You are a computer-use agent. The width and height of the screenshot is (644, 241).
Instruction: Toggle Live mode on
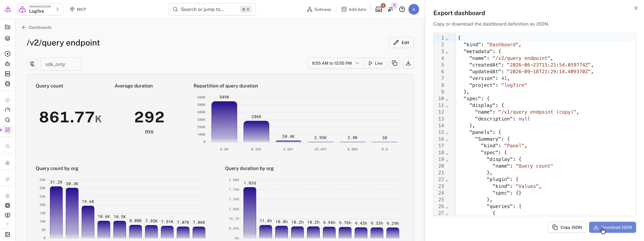pyautogui.click(x=375, y=63)
